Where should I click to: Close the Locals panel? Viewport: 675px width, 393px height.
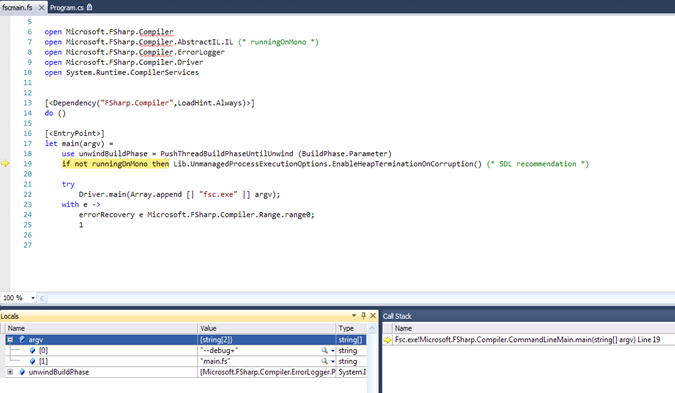tap(373, 316)
